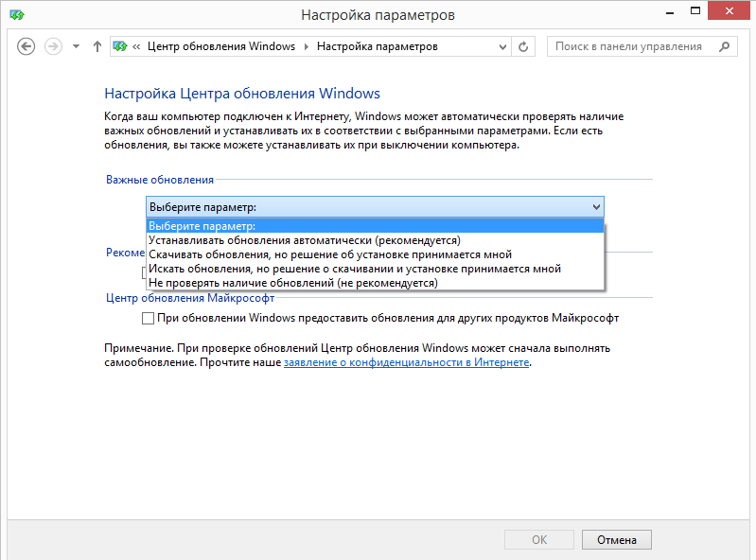Click the disabled OK button
This screenshot has width=756, height=560.
pos(539,540)
